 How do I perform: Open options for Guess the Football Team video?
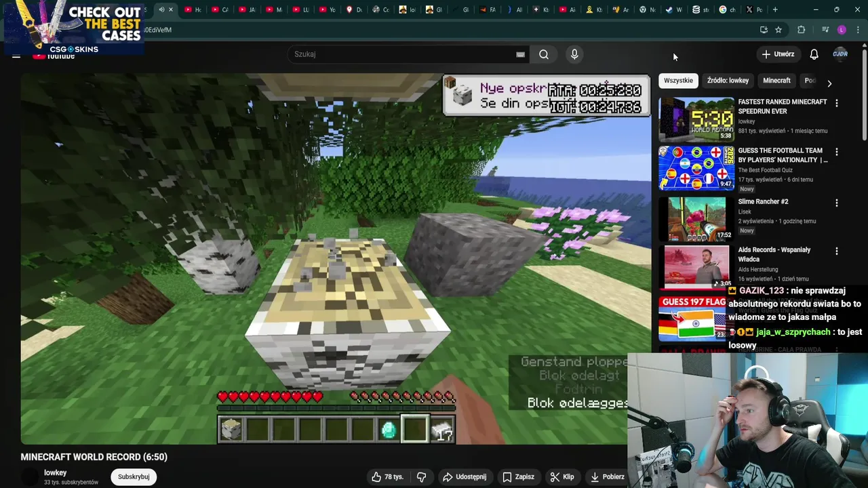[x=836, y=152]
